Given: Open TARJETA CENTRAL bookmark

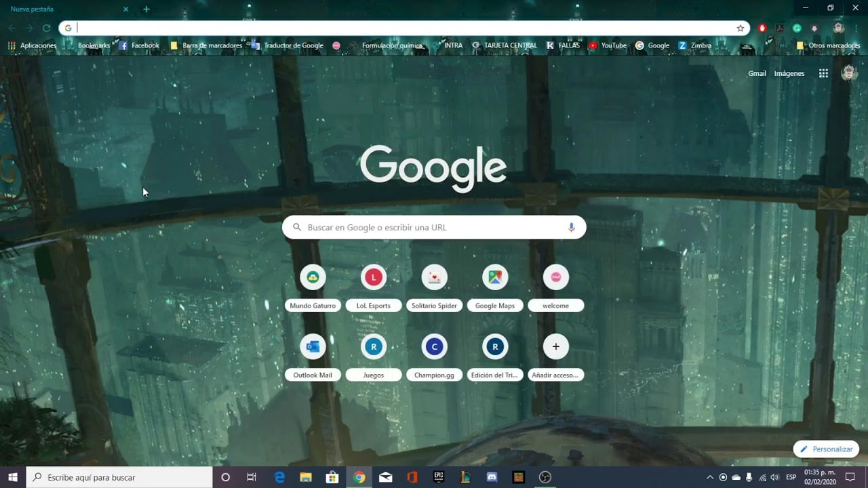Looking at the screenshot, I should click(x=504, y=45).
